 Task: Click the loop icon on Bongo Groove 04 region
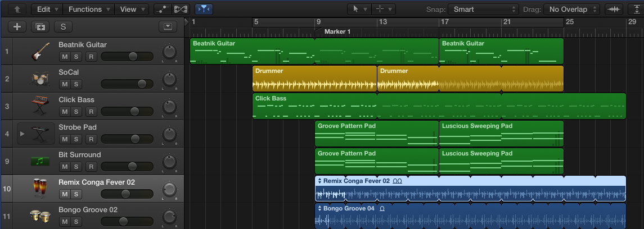click(381, 209)
